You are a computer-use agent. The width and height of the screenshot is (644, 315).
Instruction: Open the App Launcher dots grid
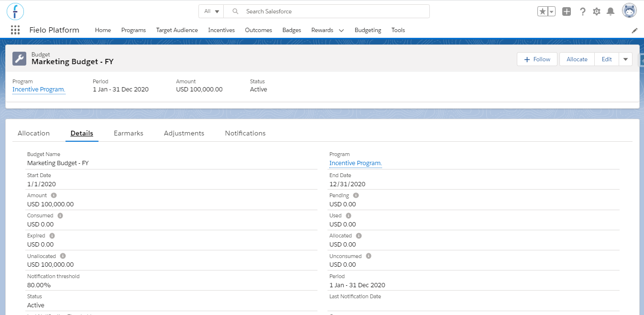pyautogui.click(x=15, y=30)
